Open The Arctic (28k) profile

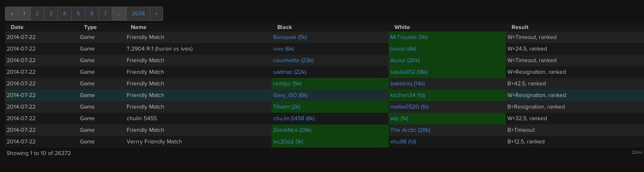410,130
